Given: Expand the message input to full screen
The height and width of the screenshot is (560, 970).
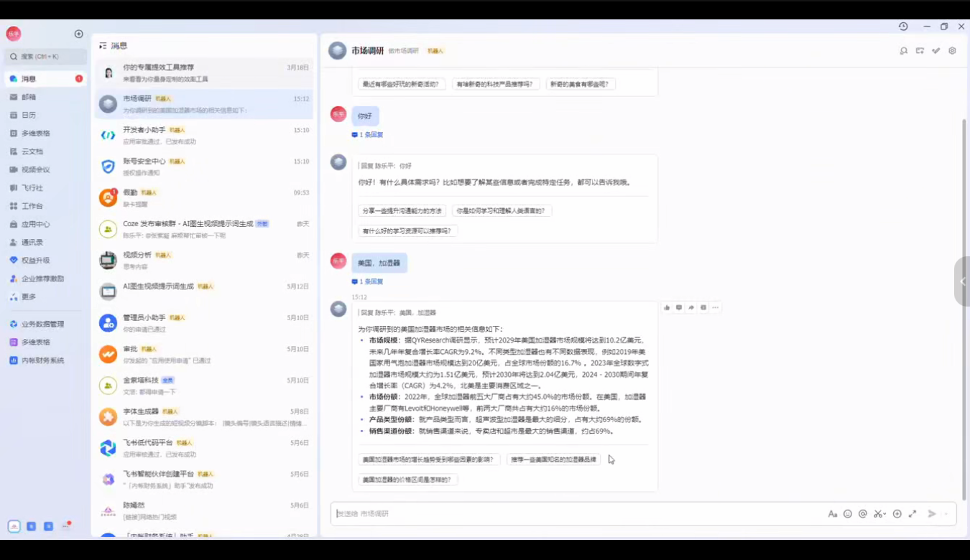Looking at the screenshot, I should (x=913, y=514).
